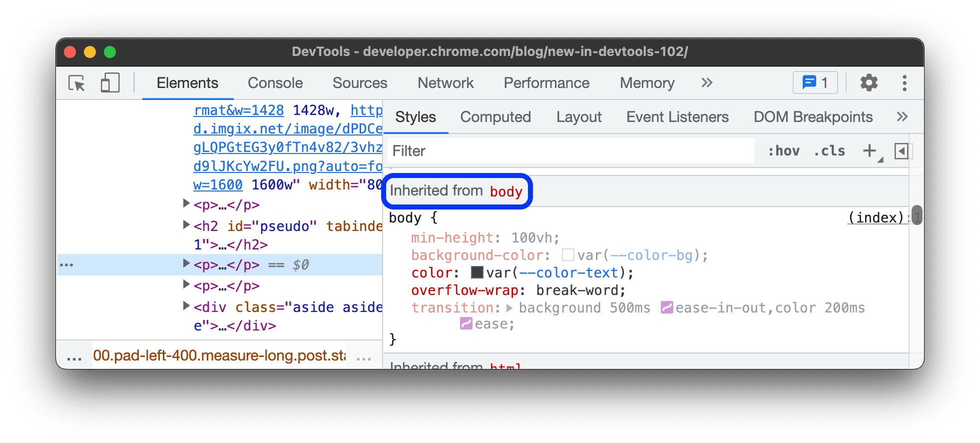Open the easing editor next to ease
Image resolution: width=980 pixels, height=443 pixels.
point(467,324)
